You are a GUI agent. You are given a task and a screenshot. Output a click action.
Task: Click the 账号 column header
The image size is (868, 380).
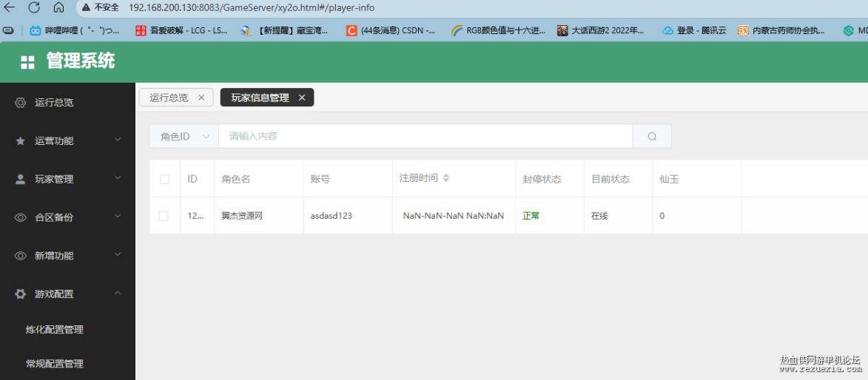[x=320, y=179]
